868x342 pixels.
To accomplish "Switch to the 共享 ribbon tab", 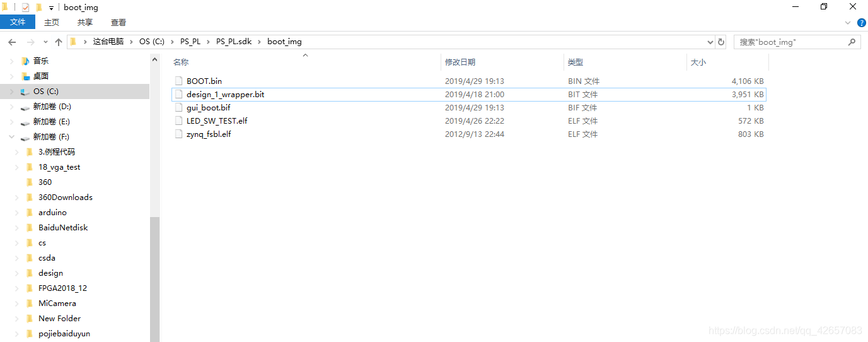I will 85,22.
